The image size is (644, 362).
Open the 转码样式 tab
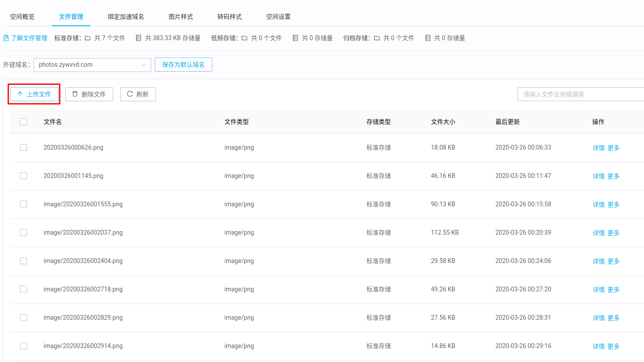pyautogui.click(x=230, y=17)
